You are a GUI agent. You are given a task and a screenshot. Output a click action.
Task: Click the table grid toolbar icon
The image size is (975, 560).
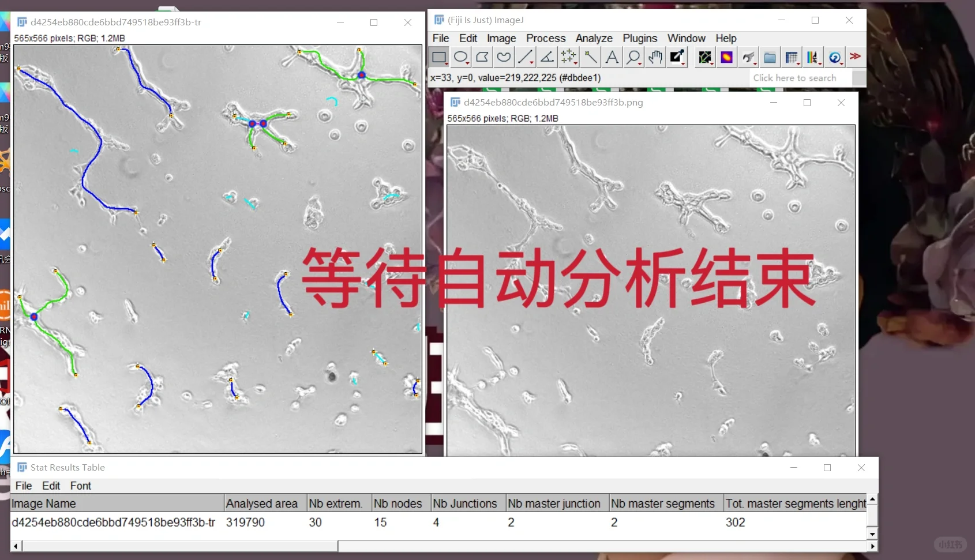792,57
